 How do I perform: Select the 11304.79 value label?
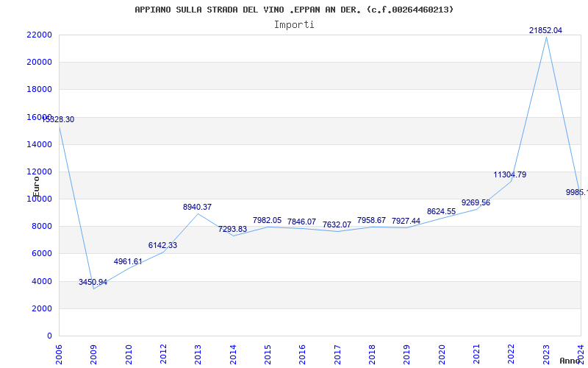[509, 174]
